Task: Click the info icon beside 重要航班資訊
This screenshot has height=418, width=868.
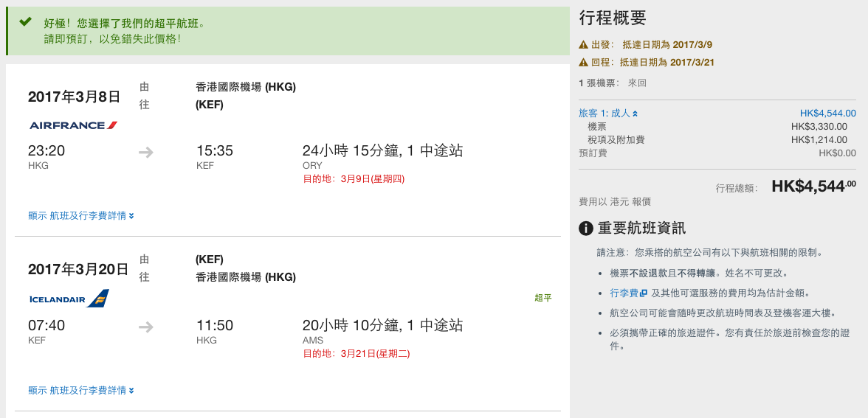Action: point(586,229)
